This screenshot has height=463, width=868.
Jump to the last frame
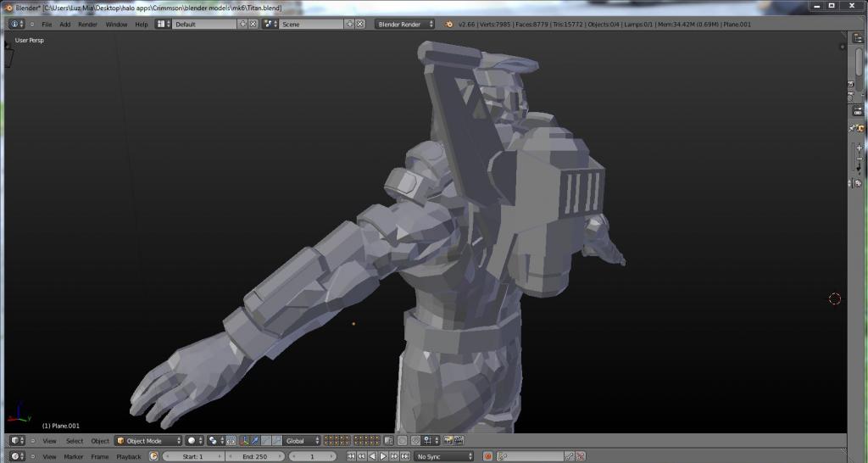tap(405, 456)
